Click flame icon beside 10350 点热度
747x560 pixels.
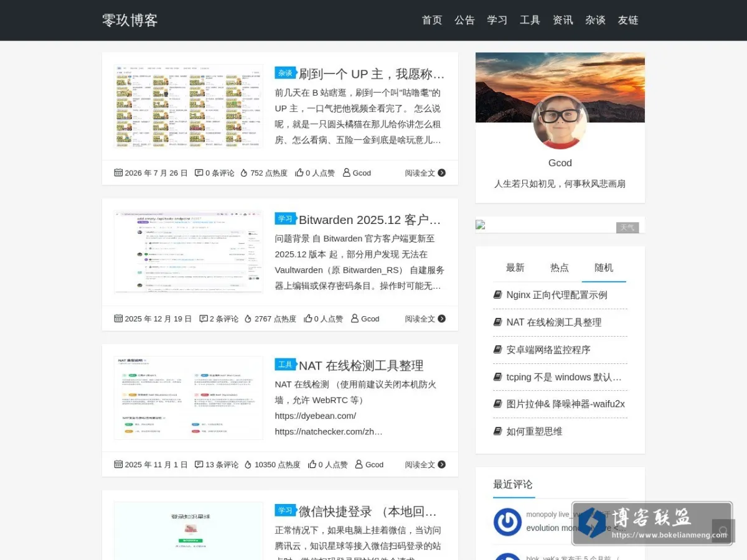[x=248, y=465]
